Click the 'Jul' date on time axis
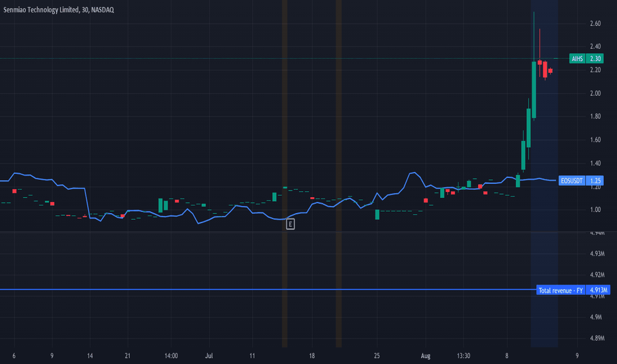Viewport: 617px width, 364px height. tap(209, 356)
